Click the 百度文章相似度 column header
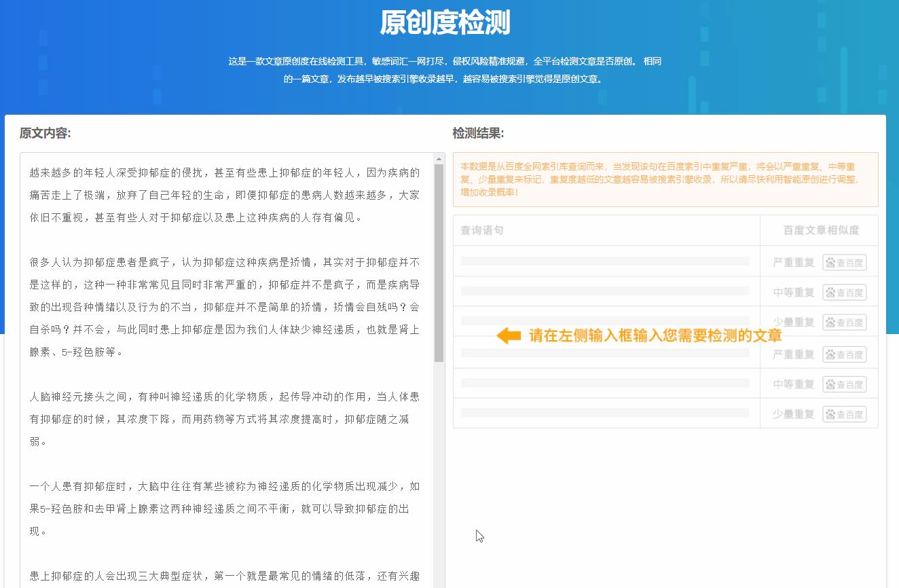This screenshot has height=588, width=899. pos(821,230)
